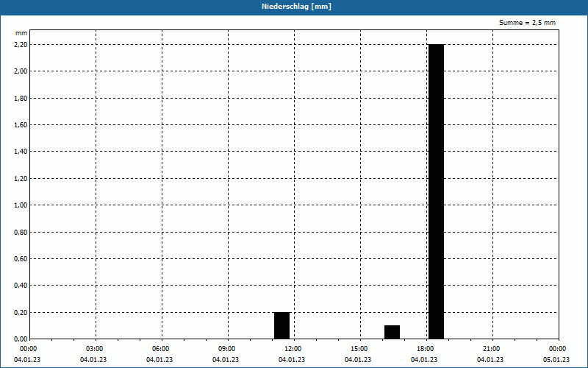Select the 2,20 y-axis value
The width and height of the screenshot is (588, 368).
pos(21,45)
